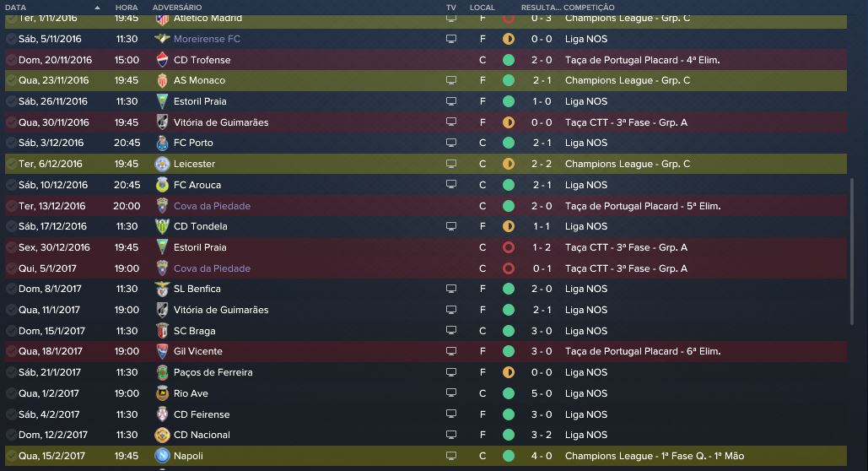Click the SL Benfica crest icon
Viewport: 868px width, 471px height.
coord(163,289)
